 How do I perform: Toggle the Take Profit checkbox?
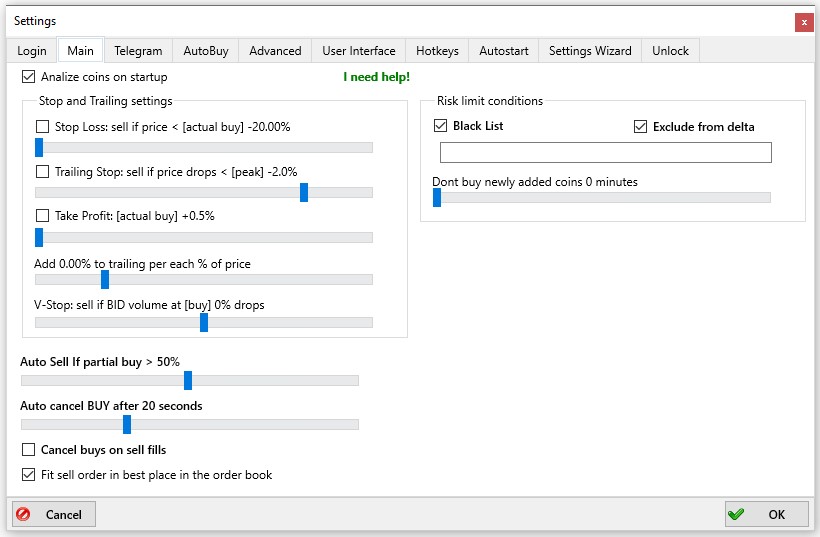coord(43,216)
